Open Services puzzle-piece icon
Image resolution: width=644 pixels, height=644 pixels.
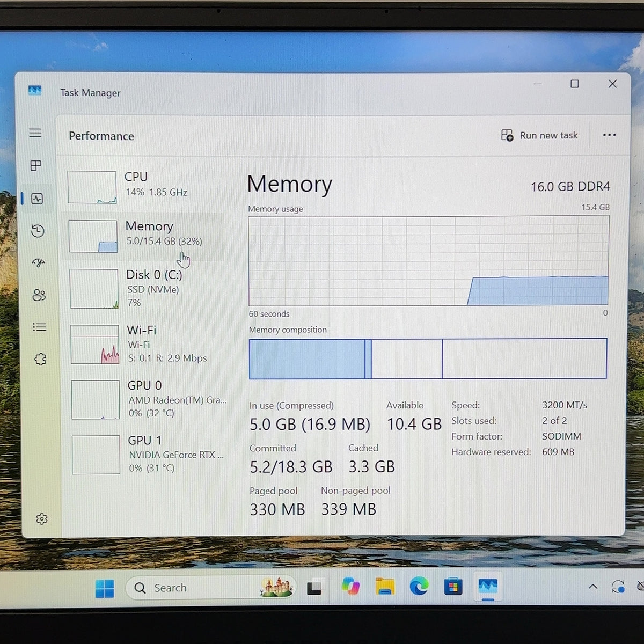(40, 359)
